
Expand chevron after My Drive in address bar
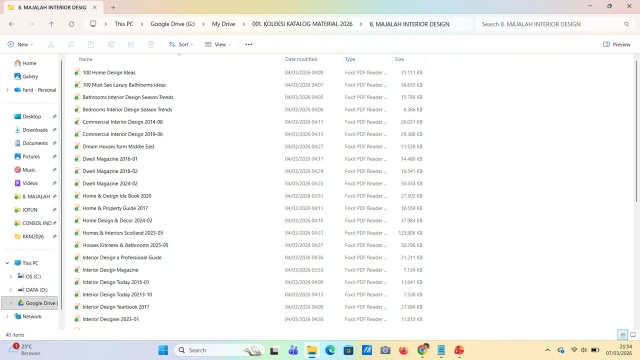pos(244,24)
